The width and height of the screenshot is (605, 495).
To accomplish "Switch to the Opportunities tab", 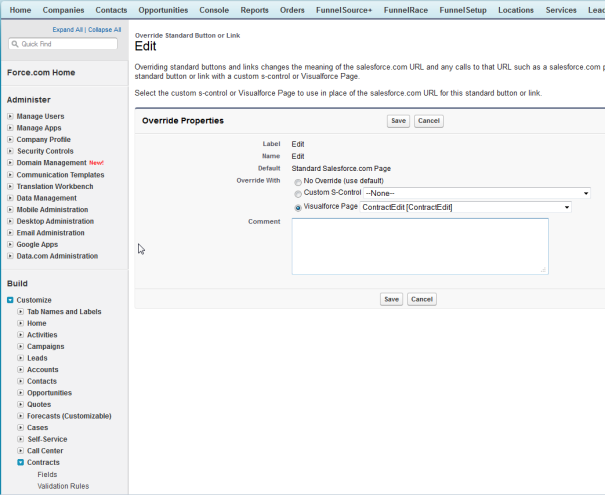I will point(163,10).
